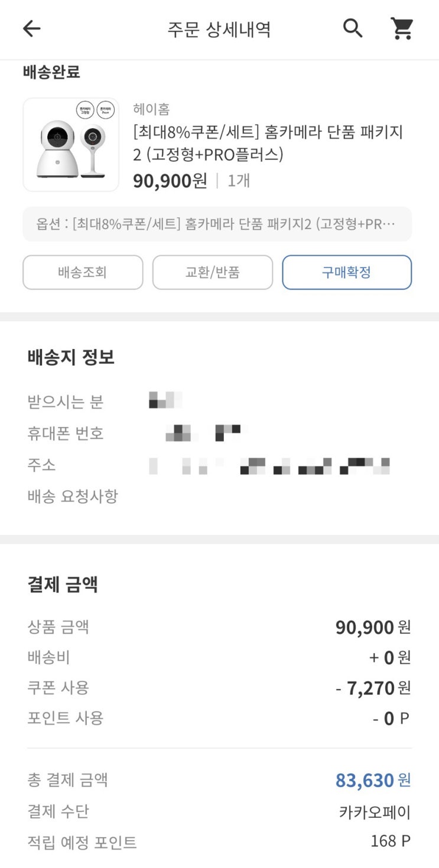Open the shopping cart

pyautogui.click(x=402, y=28)
